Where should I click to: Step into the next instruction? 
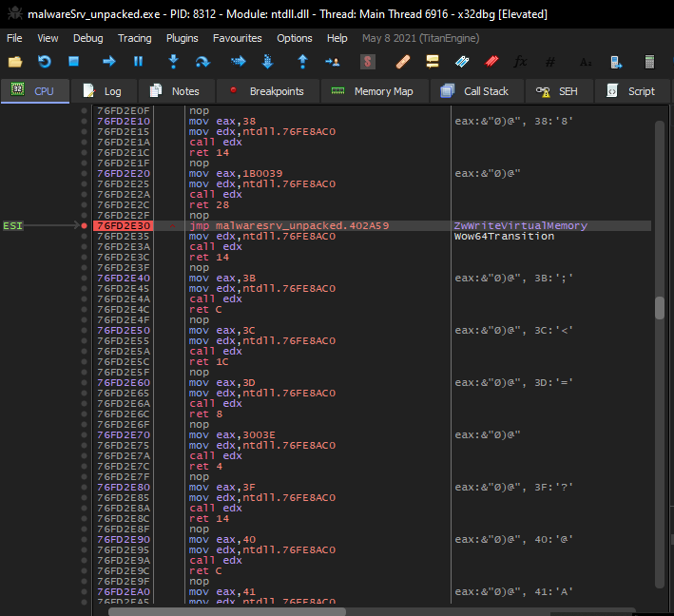coord(173,62)
